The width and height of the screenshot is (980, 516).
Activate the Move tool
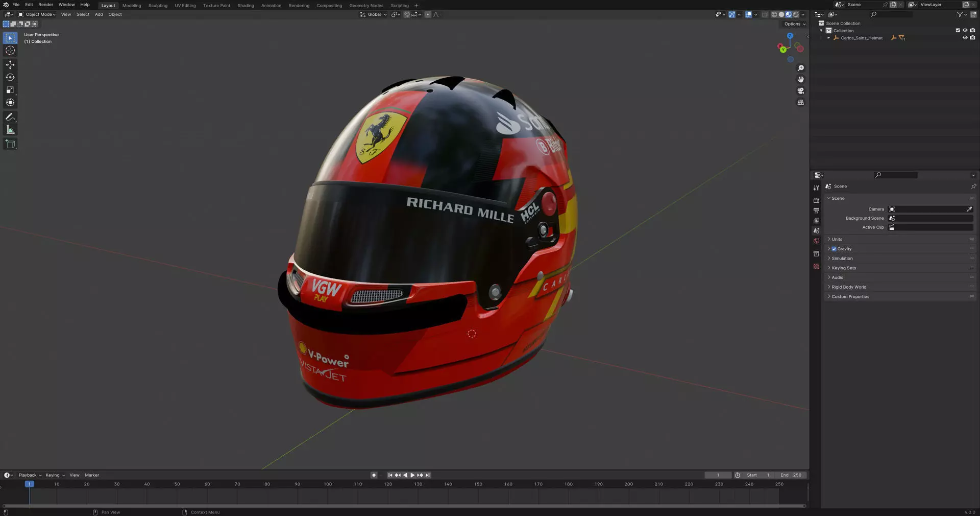pos(10,65)
